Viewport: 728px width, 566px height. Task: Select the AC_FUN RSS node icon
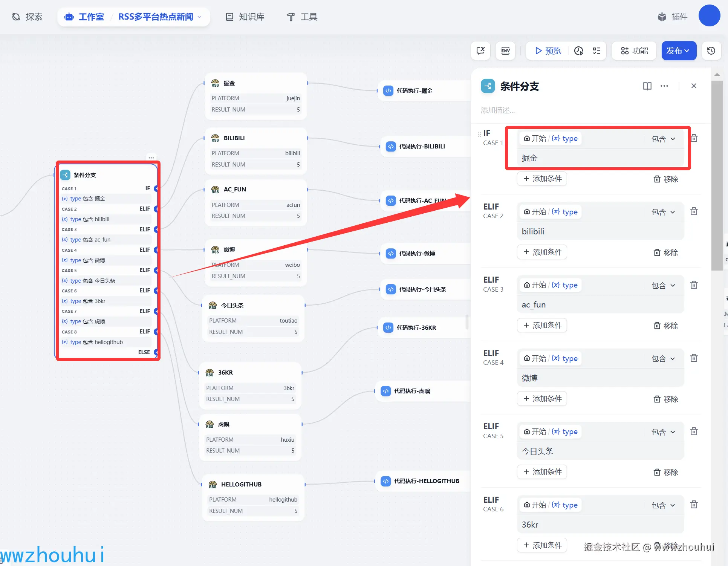(x=215, y=190)
